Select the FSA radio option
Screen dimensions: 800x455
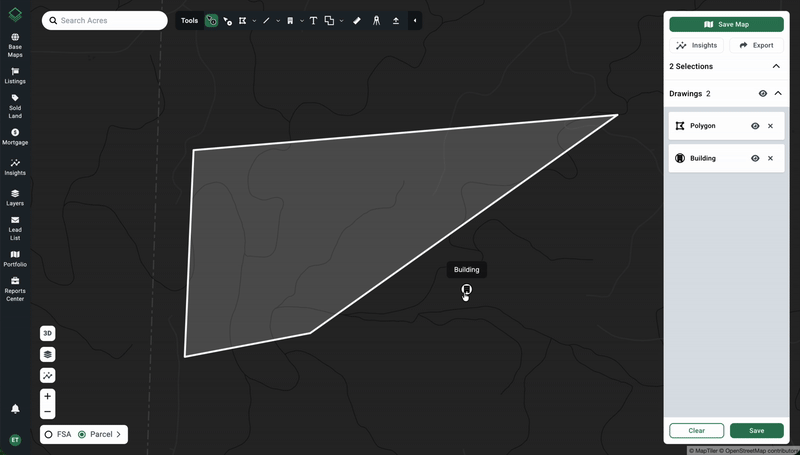(49, 434)
